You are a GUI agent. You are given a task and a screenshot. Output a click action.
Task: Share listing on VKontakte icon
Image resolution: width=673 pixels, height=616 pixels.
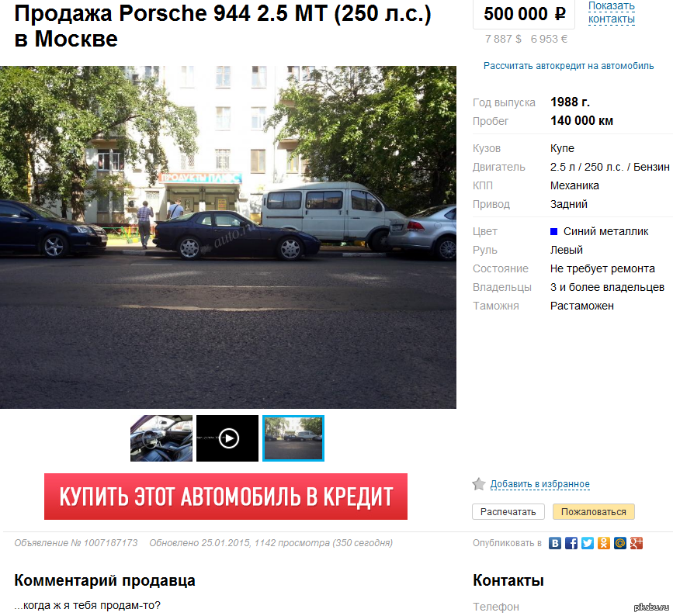[554, 543]
